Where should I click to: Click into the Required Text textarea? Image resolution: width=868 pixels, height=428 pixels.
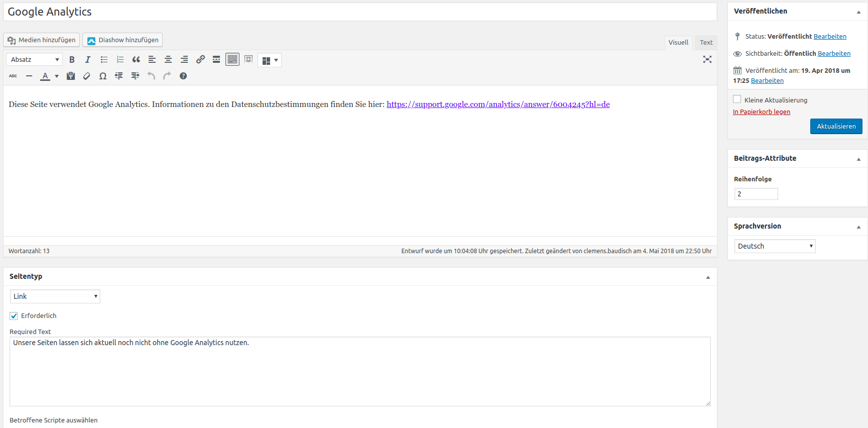tap(360, 371)
